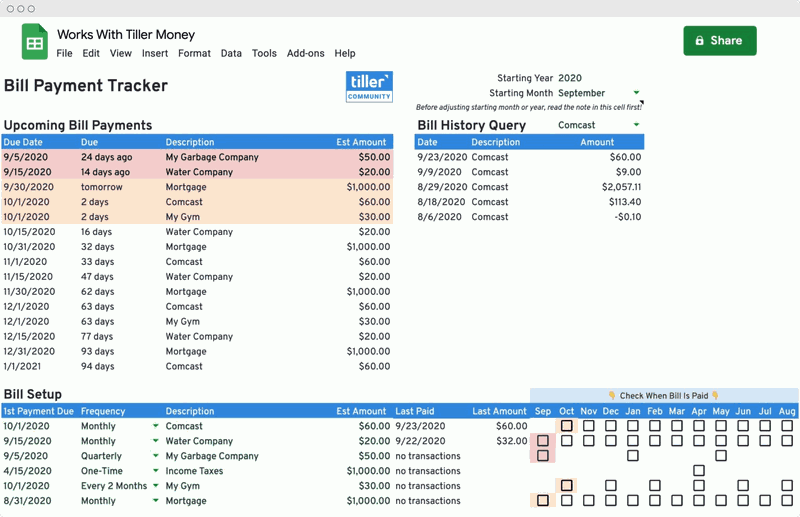Image resolution: width=800 pixels, height=517 pixels.
Task: Check the Sep box for Water Company
Action: coord(543,440)
